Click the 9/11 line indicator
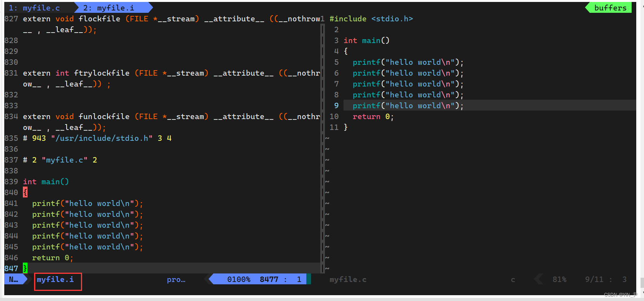The width and height of the screenshot is (644, 301). [594, 279]
